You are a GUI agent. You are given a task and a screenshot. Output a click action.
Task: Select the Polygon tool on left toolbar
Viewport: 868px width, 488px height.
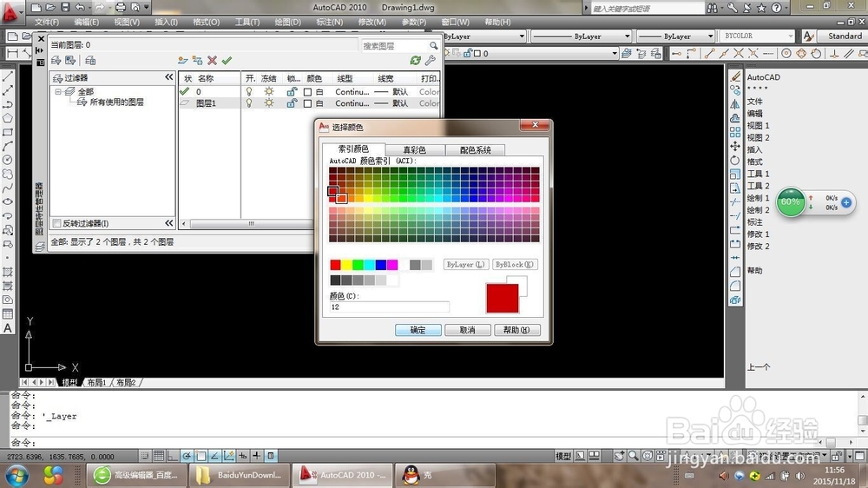pyautogui.click(x=8, y=118)
